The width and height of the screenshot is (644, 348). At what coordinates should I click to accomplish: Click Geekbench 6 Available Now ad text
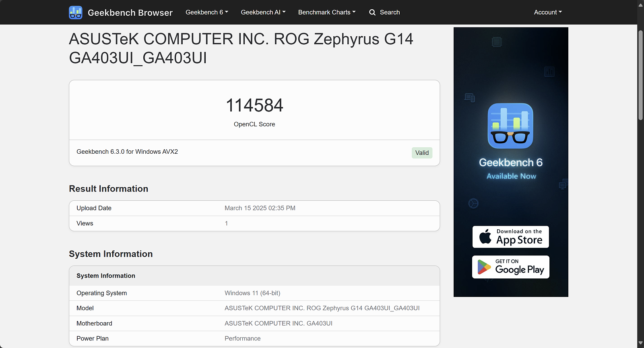[511, 169]
